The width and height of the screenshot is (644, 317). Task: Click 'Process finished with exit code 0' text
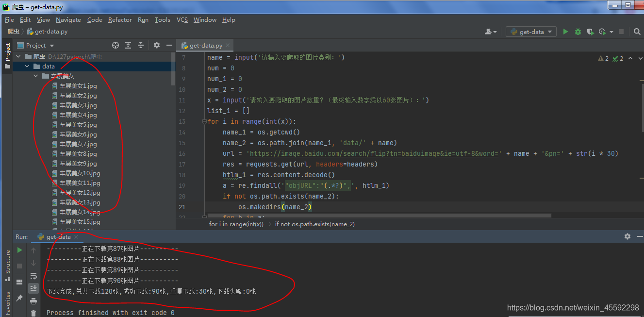(x=110, y=313)
